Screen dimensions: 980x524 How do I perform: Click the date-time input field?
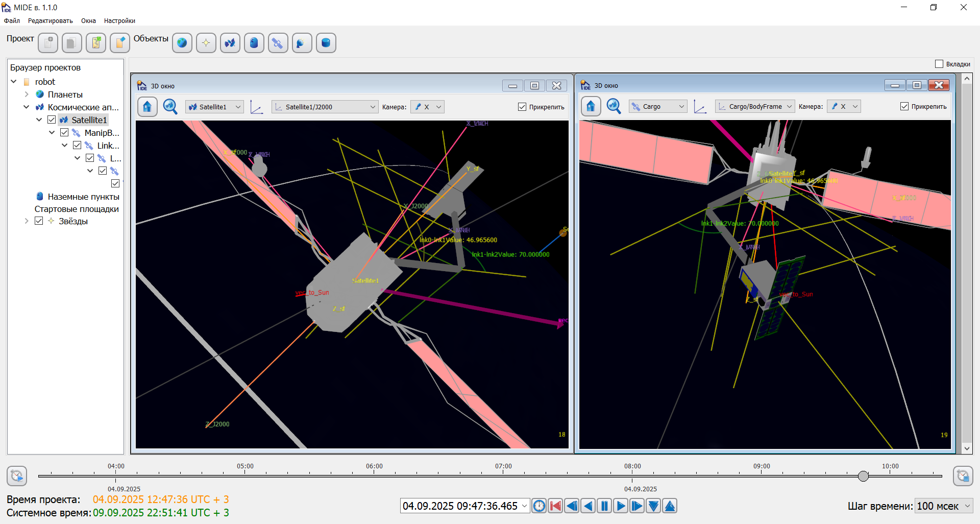tap(460, 506)
